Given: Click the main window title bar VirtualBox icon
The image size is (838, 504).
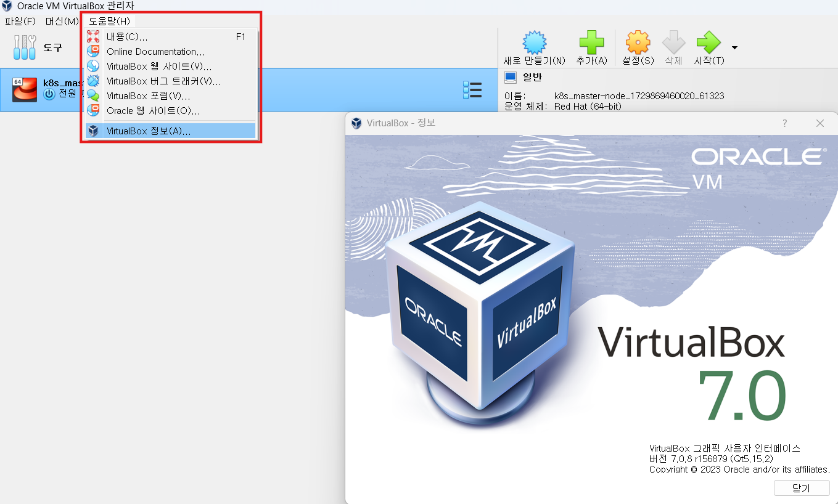Looking at the screenshot, I should (x=7, y=6).
